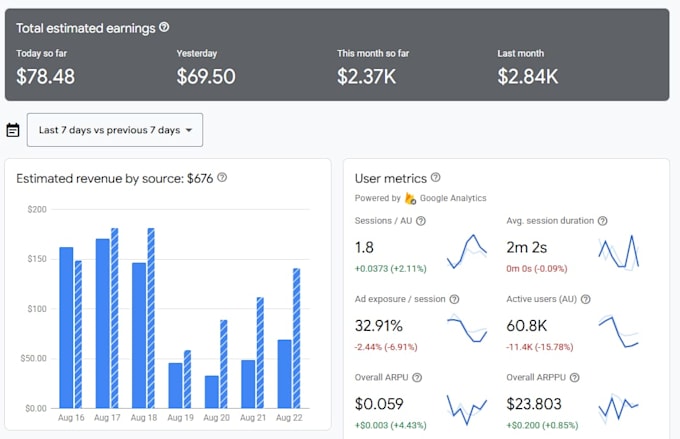Click the help icon beside Total estimated earnings

[164, 27]
